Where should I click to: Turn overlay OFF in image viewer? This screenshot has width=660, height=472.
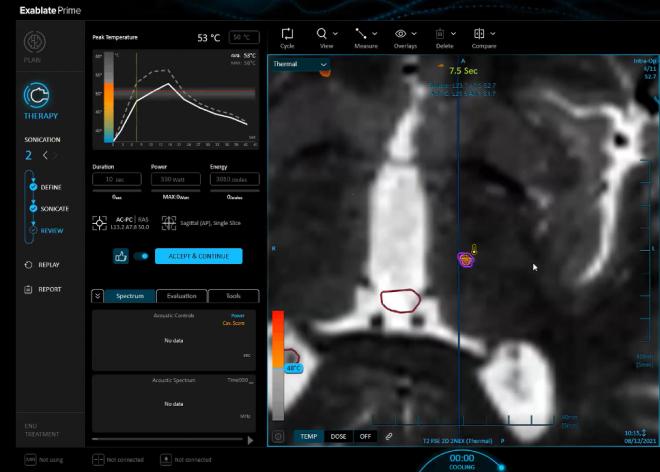(x=366, y=436)
